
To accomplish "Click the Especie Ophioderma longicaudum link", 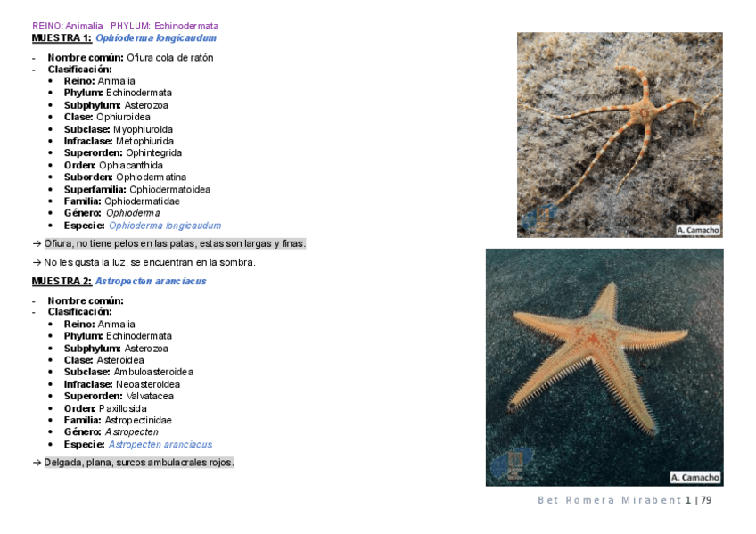I will (x=165, y=226).
